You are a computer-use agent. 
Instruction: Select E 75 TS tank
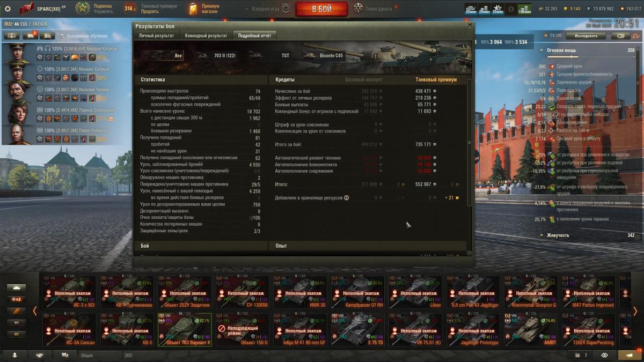coord(358,330)
